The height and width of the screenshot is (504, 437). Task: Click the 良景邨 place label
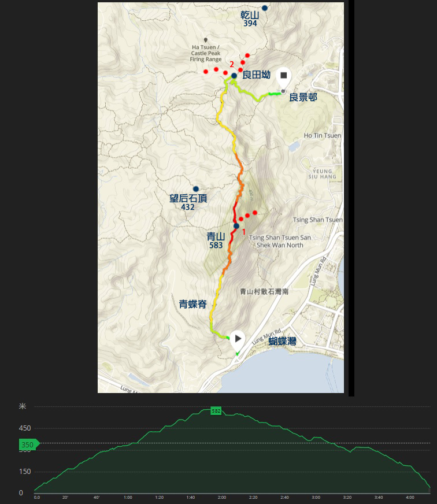pyautogui.click(x=303, y=97)
